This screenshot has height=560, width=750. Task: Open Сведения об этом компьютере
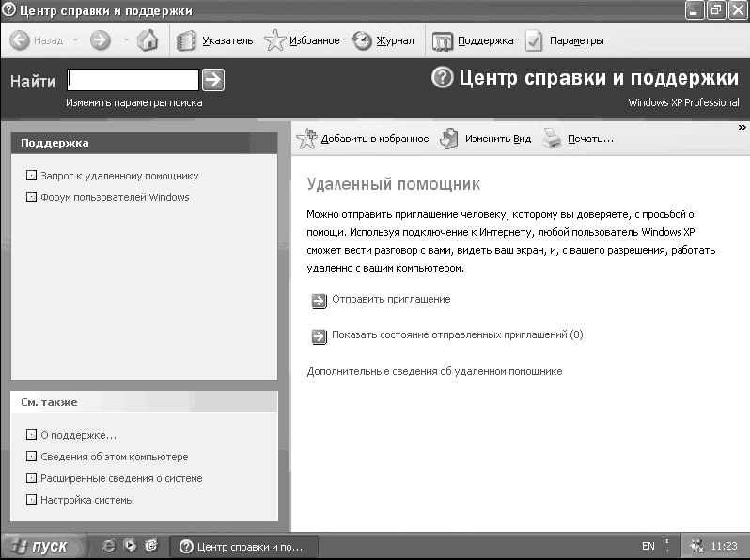(x=115, y=458)
